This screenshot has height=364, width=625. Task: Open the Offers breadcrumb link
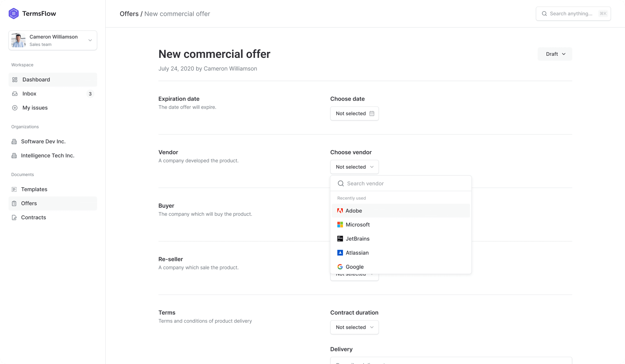pos(129,14)
